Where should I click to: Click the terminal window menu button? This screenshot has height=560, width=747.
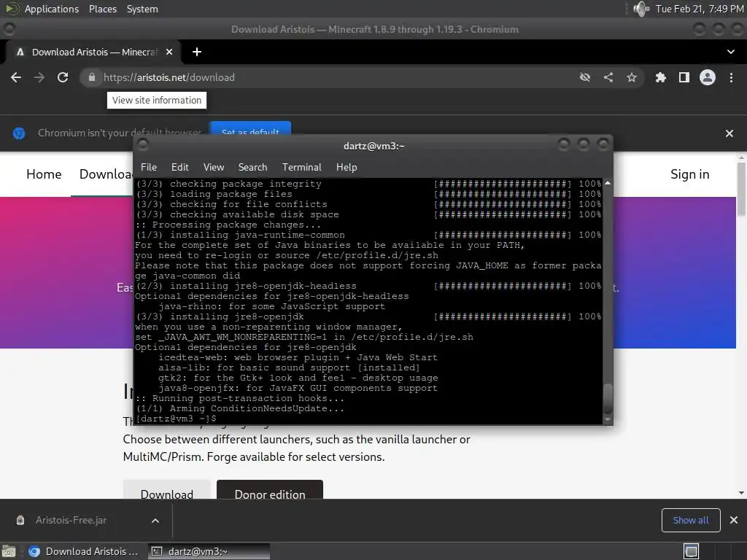tap(142, 145)
